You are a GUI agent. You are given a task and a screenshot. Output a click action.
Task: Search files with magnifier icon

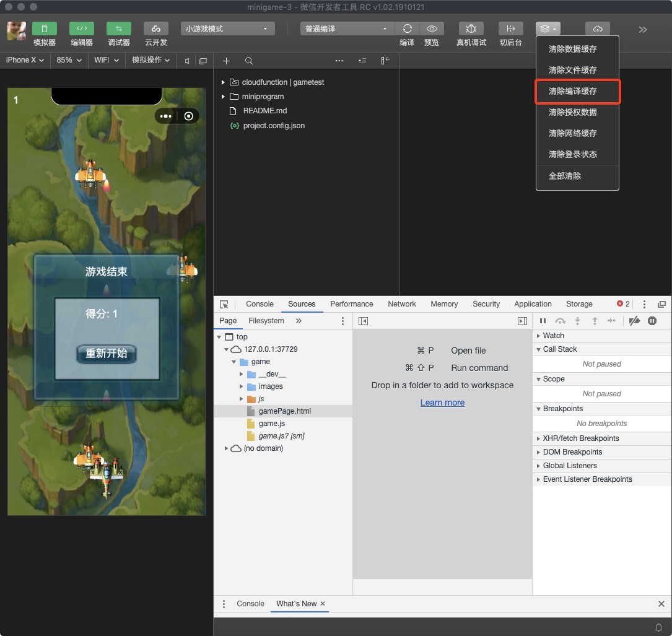[x=248, y=61]
